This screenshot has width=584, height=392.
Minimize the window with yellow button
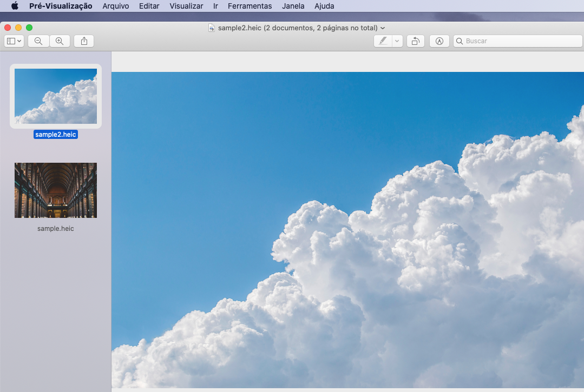coord(18,28)
